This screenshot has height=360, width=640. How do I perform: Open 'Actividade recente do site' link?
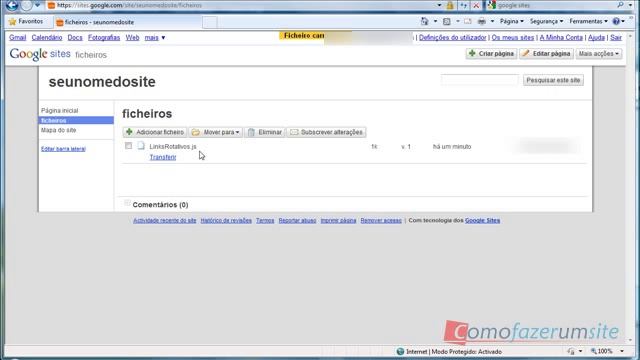point(164,220)
